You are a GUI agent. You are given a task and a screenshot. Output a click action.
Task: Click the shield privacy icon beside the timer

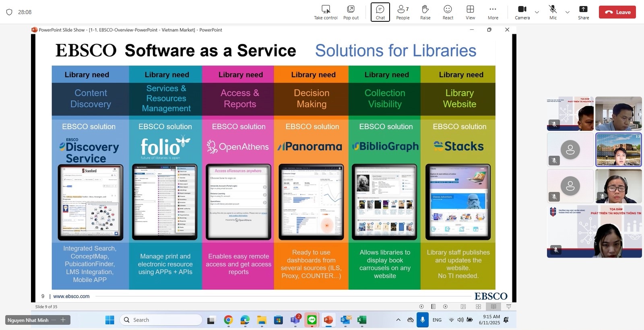pos(9,12)
